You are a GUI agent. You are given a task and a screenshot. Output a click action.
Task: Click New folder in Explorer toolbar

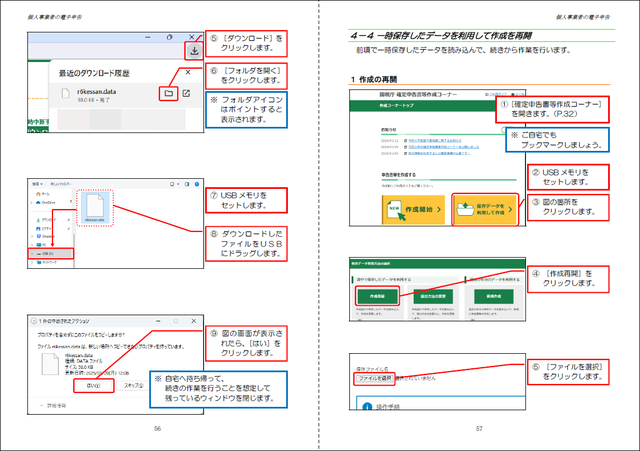(x=60, y=184)
